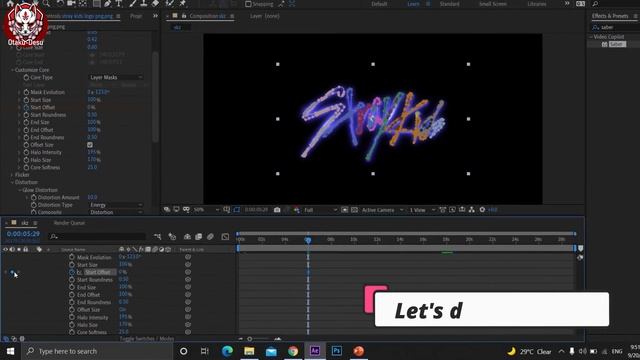Open the Graph Editor icon in timeline

[225, 237]
